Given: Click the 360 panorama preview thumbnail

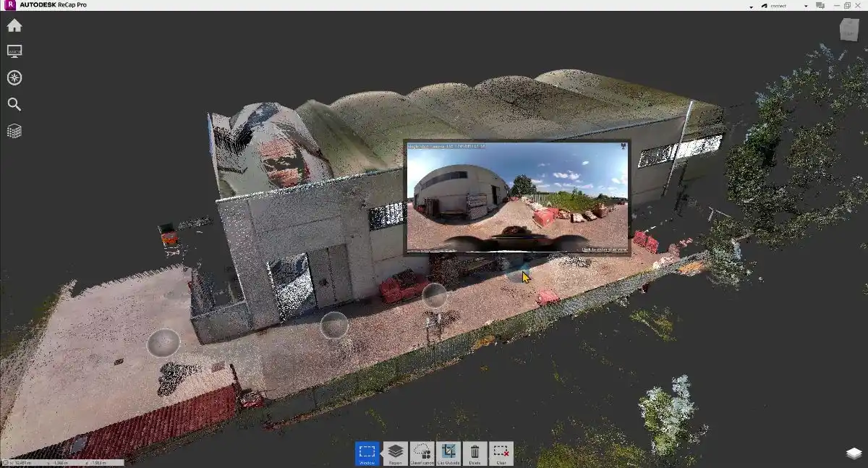Looking at the screenshot, I should [516, 198].
